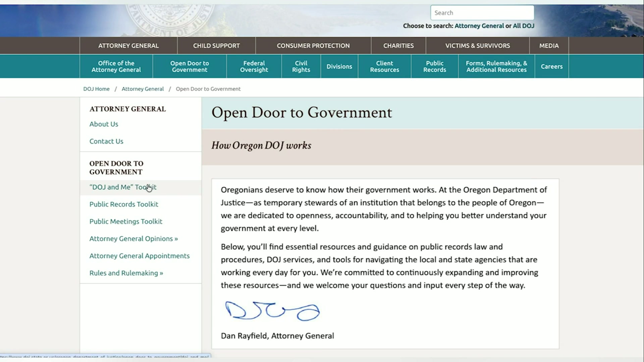Image resolution: width=644 pixels, height=362 pixels.
Task: Choose All DOJ search scope link
Action: pos(523,26)
